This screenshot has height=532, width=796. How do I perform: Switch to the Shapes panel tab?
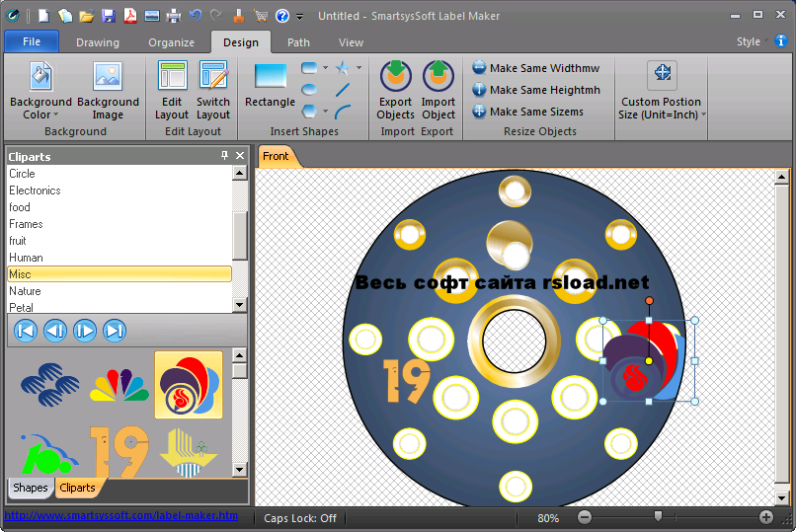pyautogui.click(x=31, y=488)
